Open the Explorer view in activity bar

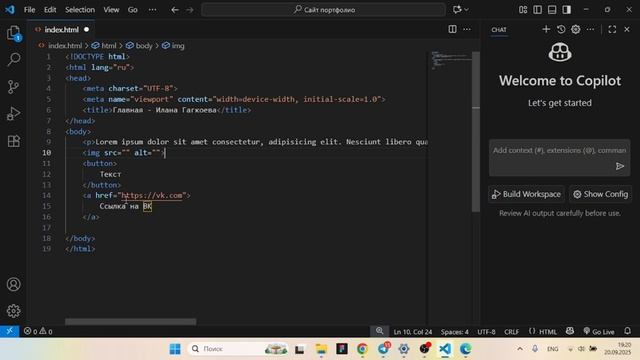click(x=13, y=33)
